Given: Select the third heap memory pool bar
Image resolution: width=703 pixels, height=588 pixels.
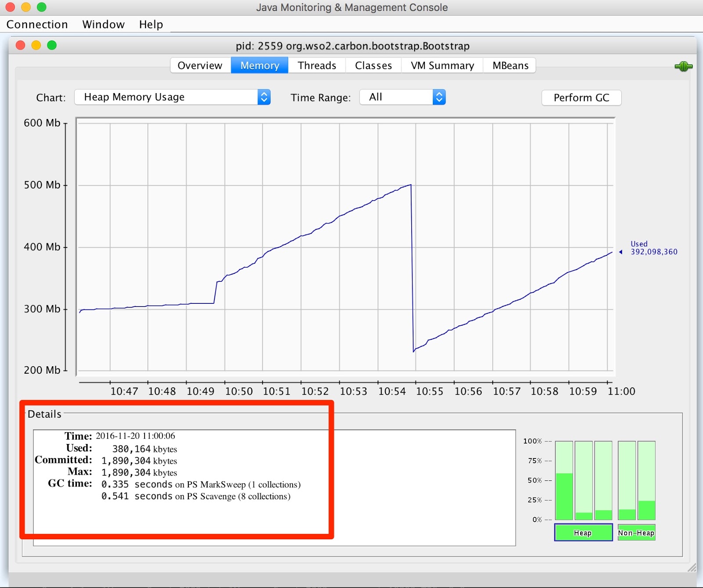Looking at the screenshot, I should tap(603, 480).
